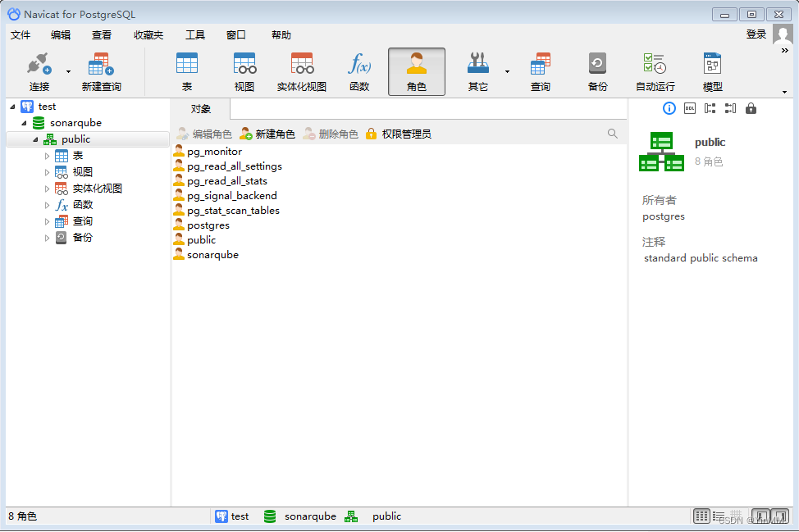Screen dimensions: 799x532
Task: Open the Tools (工具) menu
Action: pos(195,34)
